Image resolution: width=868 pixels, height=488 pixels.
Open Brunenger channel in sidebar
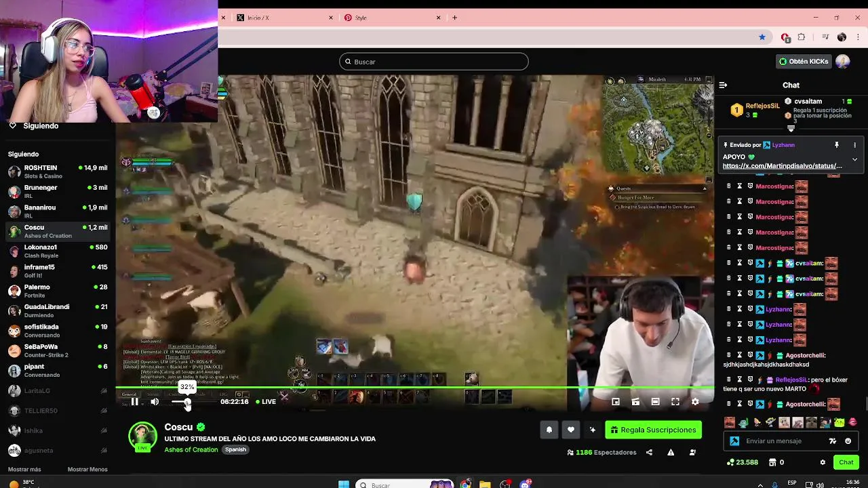tap(58, 192)
